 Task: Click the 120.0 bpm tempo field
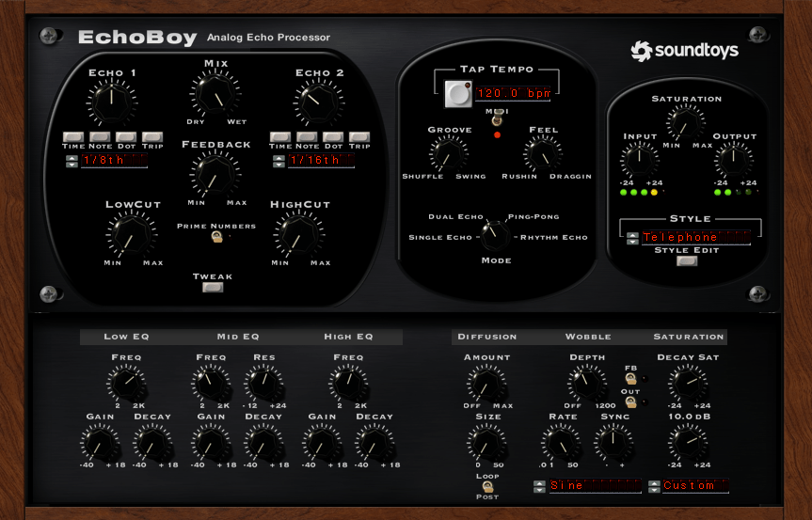tap(512, 94)
